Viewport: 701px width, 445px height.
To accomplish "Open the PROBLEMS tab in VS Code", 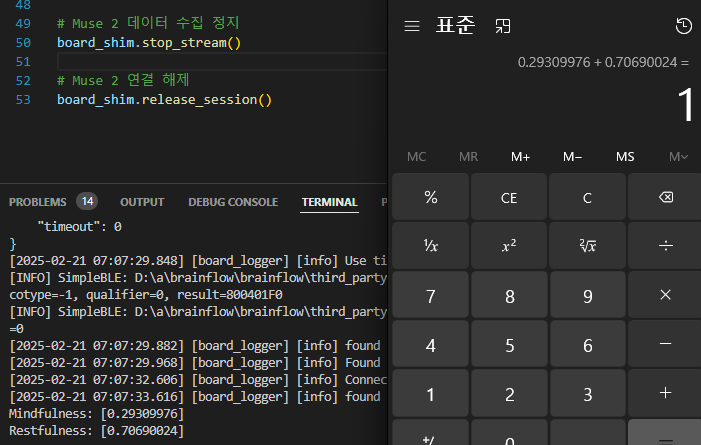I will 38,202.
